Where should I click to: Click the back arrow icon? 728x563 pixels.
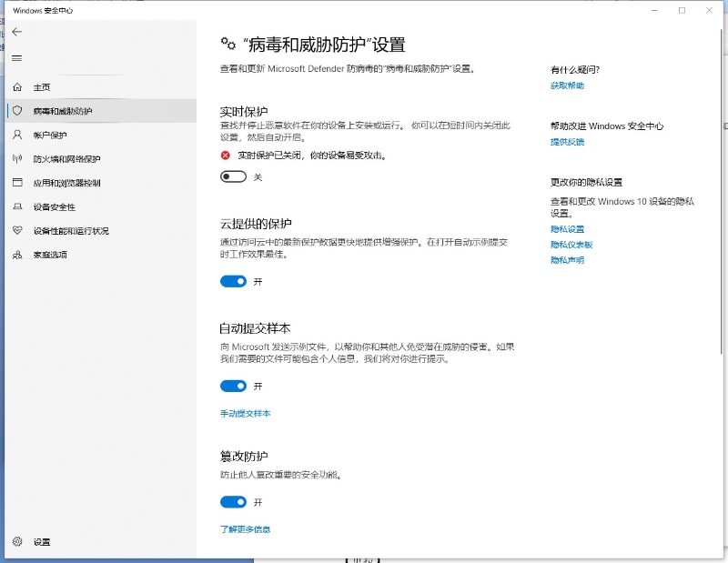(x=16, y=32)
